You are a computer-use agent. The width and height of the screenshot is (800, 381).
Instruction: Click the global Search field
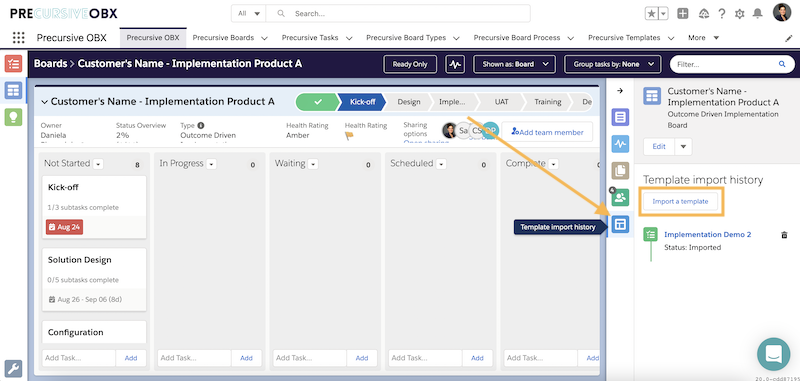tap(398, 14)
